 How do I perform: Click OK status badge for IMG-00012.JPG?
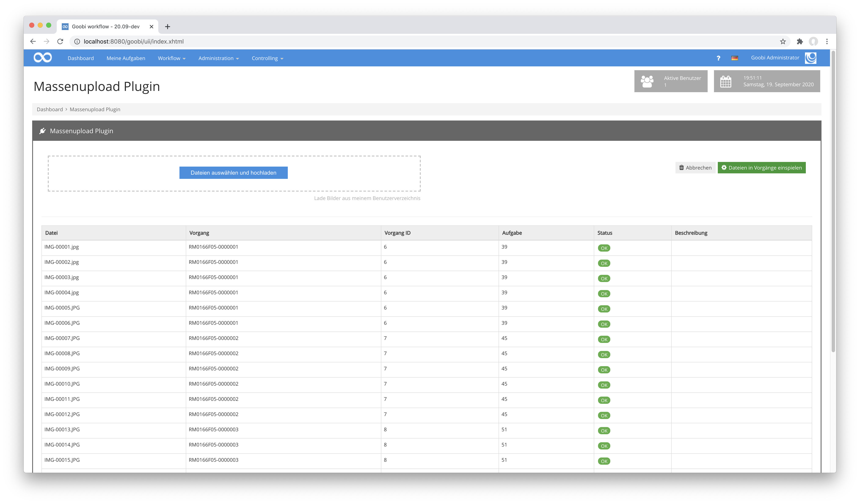pyautogui.click(x=604, y=416)
